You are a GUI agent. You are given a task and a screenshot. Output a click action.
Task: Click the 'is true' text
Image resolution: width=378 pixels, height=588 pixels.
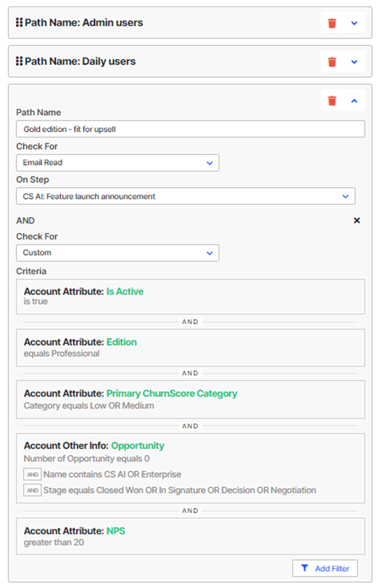[36, 301]
